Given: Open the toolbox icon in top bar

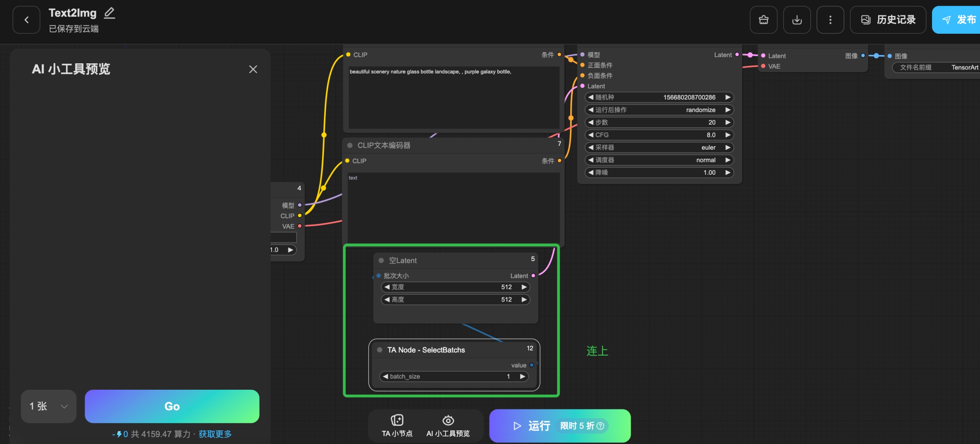Looking at the screenshot, I should (763, 20).
